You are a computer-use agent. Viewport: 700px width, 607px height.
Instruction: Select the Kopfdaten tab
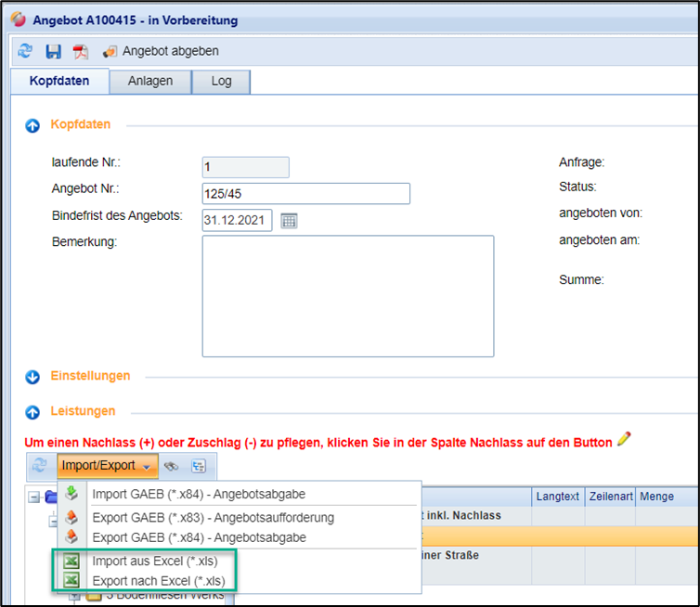click(59, 81)
